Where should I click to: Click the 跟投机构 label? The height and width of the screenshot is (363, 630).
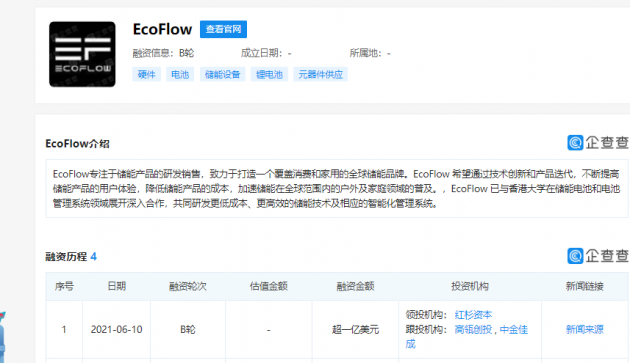point(426,330)
